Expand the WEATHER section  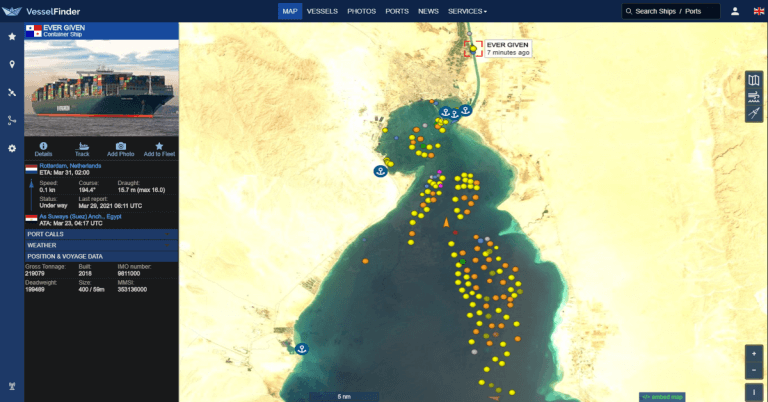pyautogui.click(x=101, y=245)
